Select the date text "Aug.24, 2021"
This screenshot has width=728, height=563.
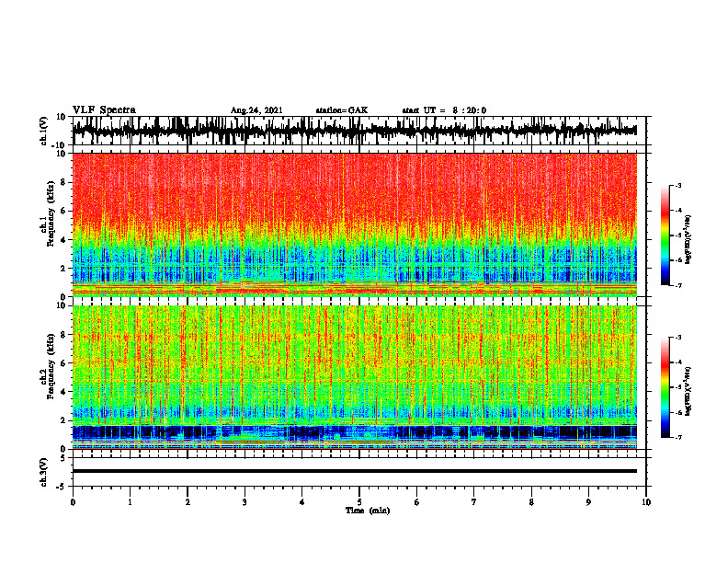click(256, 110)
